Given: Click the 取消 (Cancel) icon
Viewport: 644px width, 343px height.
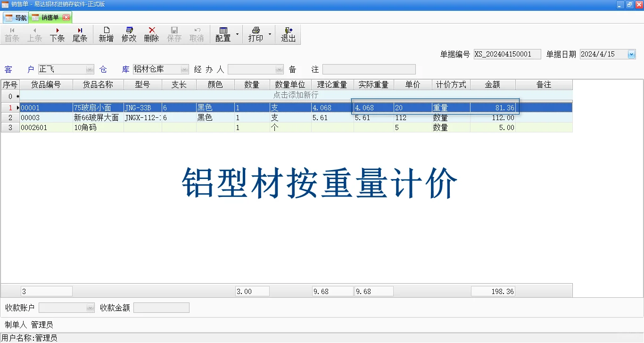Looking at the screenshot, I should pyautogui.click(x=197, y=34).
